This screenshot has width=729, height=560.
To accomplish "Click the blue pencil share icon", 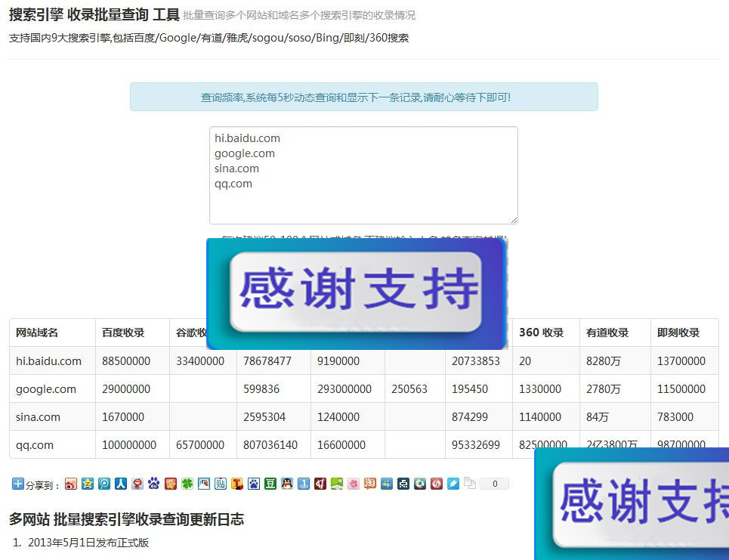I will (453, 484).
